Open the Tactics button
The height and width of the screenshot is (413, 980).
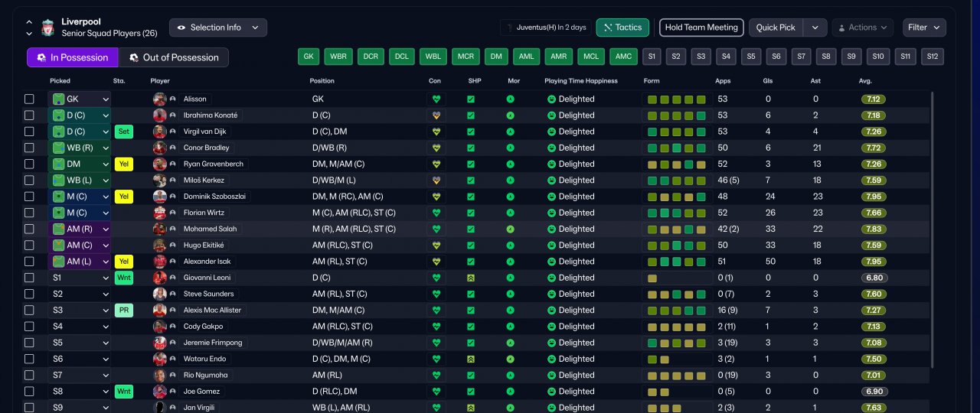coord(622,28)
